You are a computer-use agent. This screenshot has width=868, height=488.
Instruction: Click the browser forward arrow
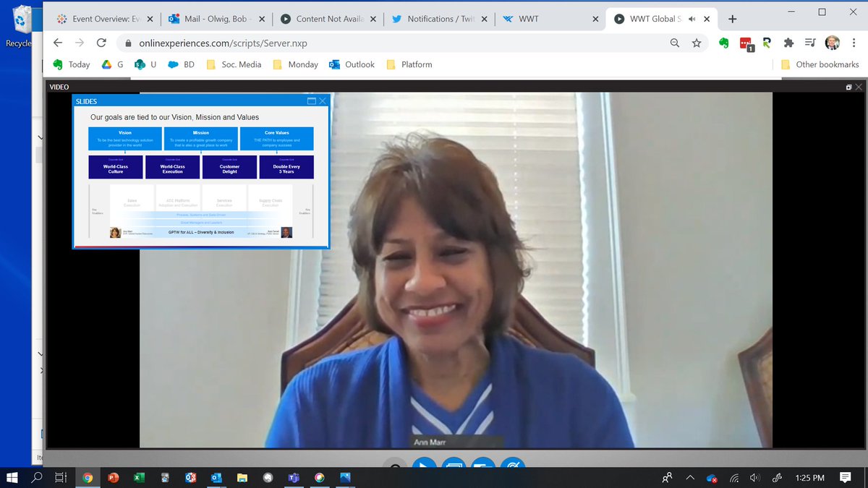[x=80, y=43]
